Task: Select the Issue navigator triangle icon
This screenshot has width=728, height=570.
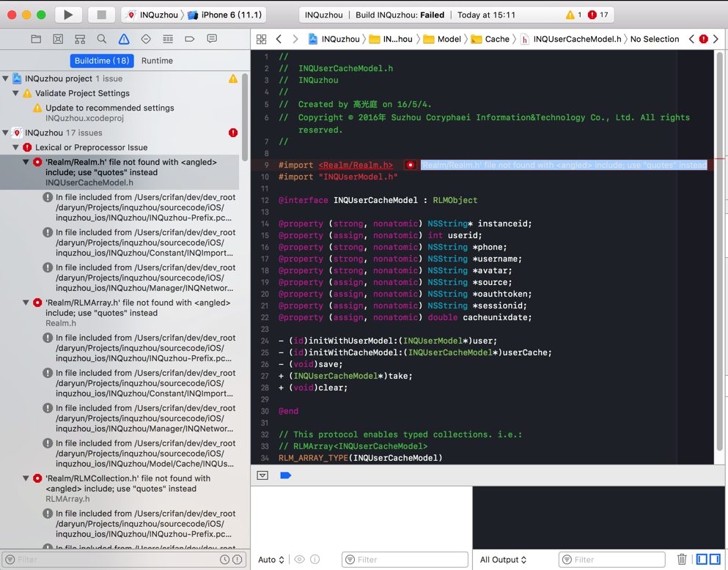Action: coord(124,39)
